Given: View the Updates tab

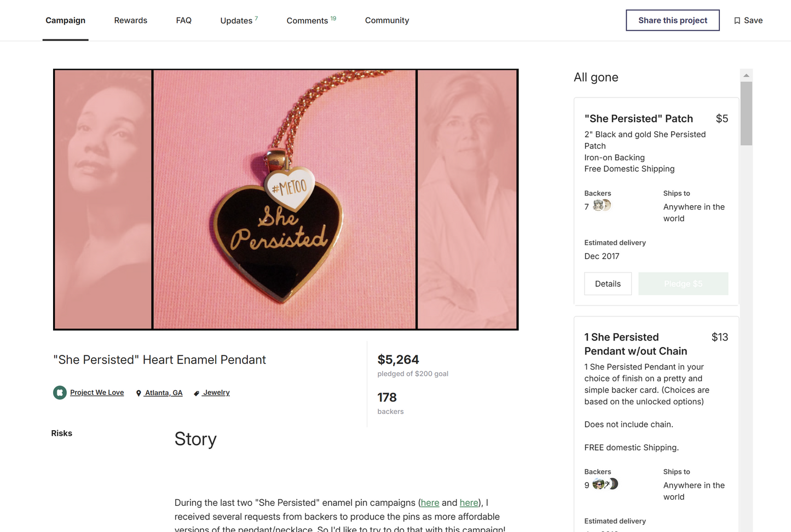Looking at the screenshot, I should click(236, 20).
